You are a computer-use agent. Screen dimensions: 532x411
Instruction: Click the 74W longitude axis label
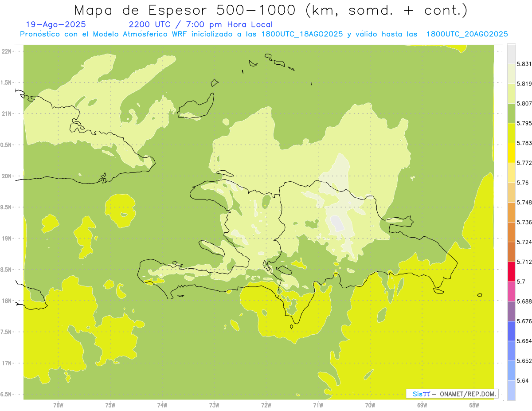[162, 405]
